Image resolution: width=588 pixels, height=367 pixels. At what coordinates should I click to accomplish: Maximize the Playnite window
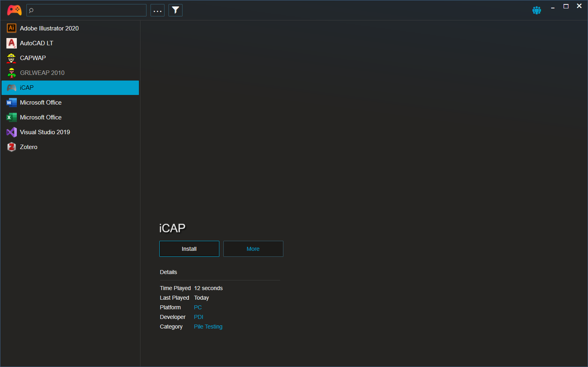pyautogui.click(x=566, y=6)
